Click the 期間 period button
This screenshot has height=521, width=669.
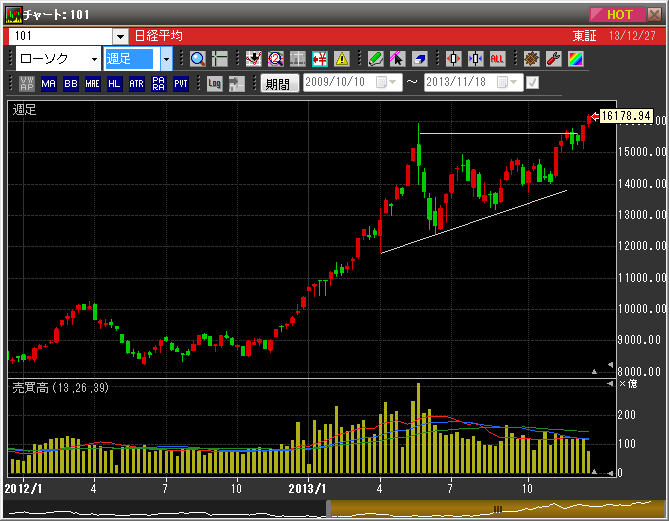(x=278, y=84)
